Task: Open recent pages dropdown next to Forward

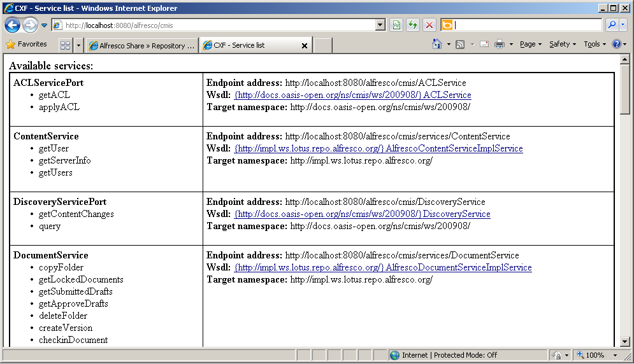Action: tap(44, 25)
